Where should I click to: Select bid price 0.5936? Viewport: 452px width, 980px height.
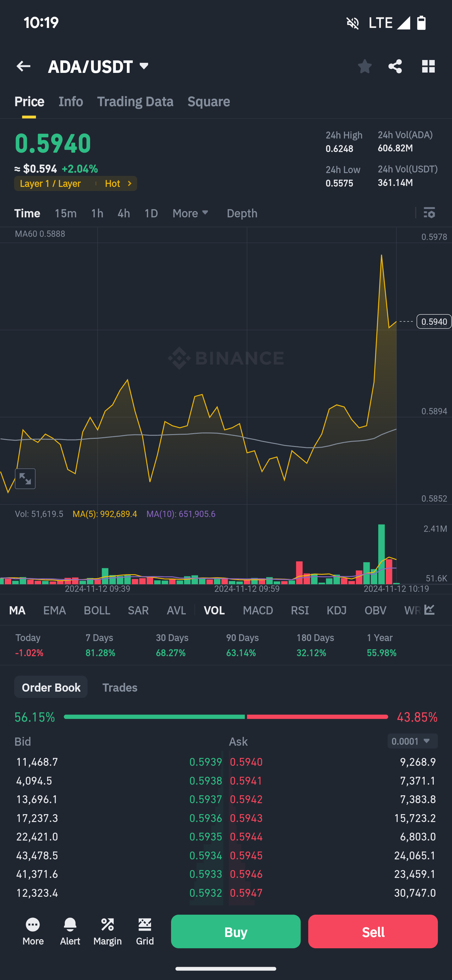tap(206, 818)
